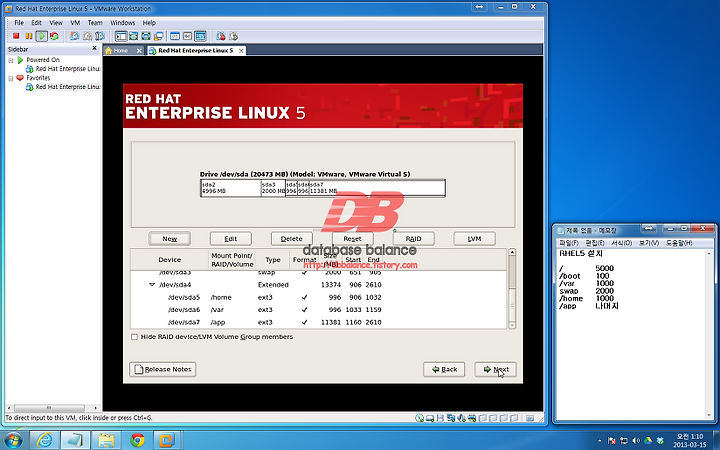720x450 pixels.
Task: Open the Team menu
Action: 95,22
